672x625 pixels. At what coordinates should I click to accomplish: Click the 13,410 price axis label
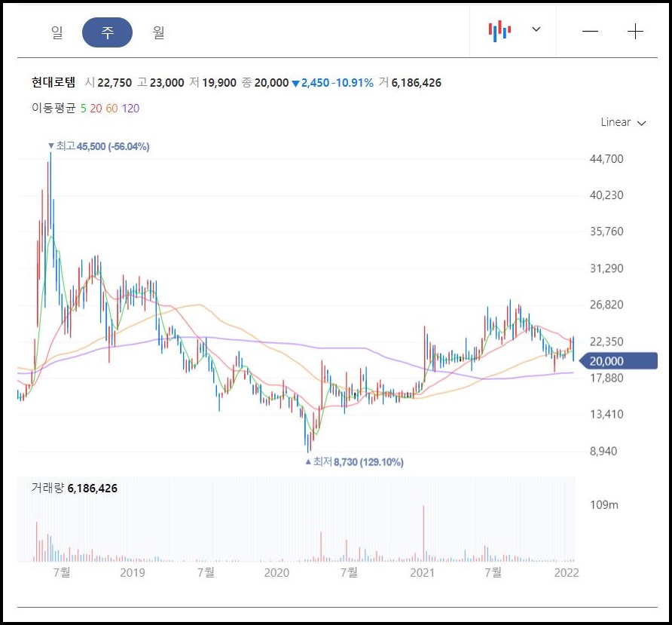606,414
